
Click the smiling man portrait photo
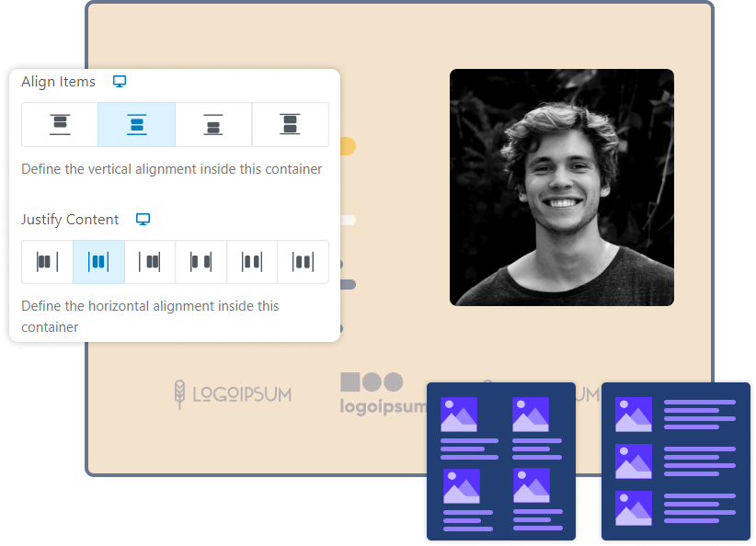point(561,188)
